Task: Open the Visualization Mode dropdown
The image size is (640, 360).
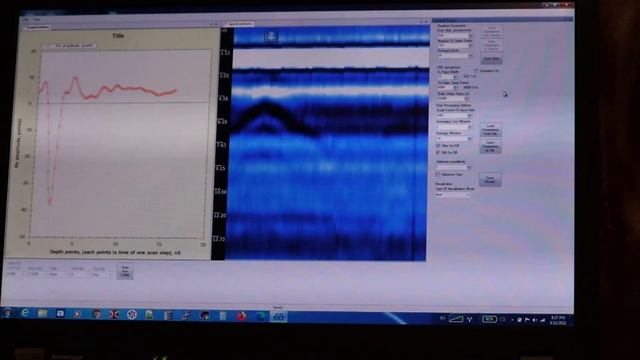Action: point(453,195)
